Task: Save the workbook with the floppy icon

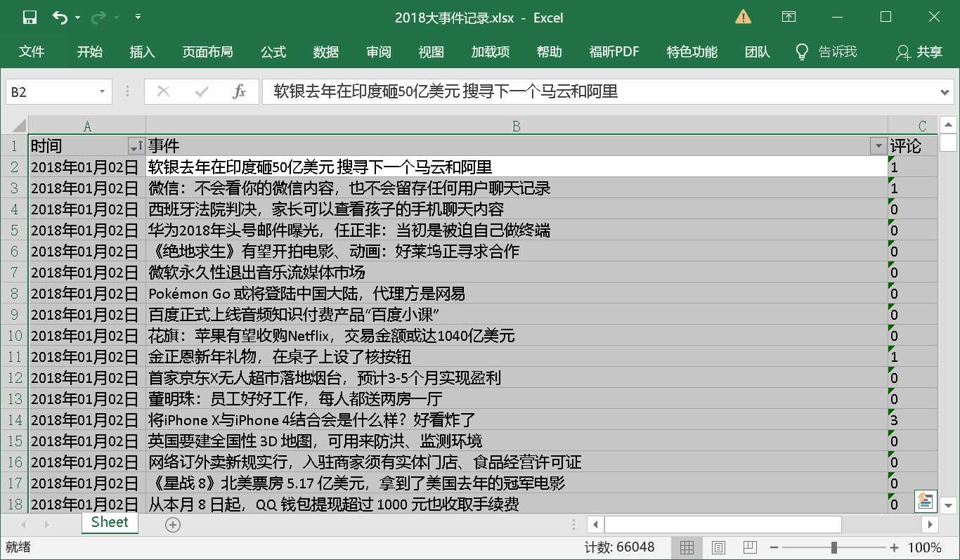Action: (30, 18)
